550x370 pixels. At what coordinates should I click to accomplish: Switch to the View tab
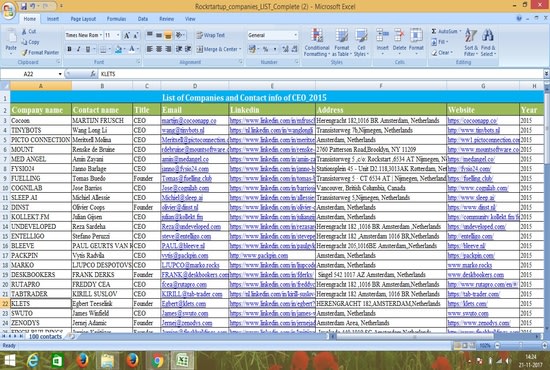(x=190, y=19)
